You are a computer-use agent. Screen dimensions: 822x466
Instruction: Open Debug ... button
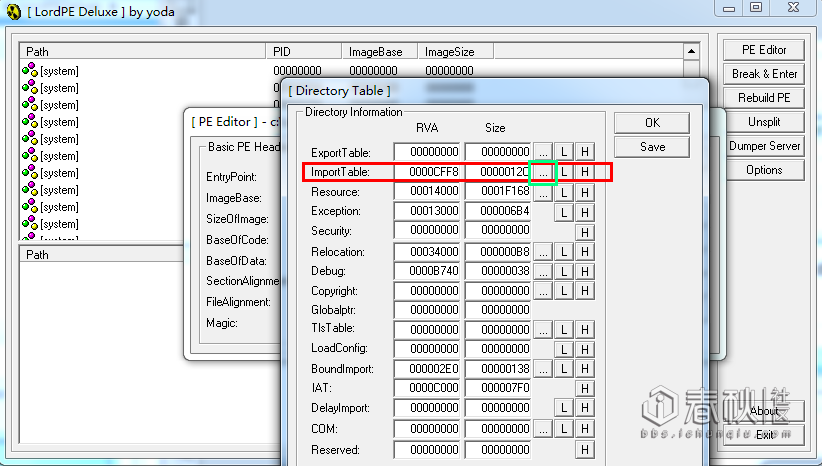(x=543, y=272)
